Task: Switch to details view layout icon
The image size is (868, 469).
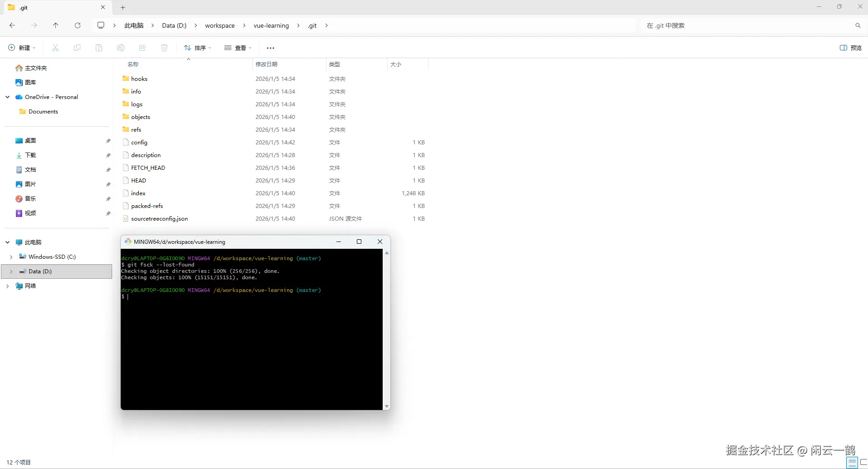Action: (852, 463)
